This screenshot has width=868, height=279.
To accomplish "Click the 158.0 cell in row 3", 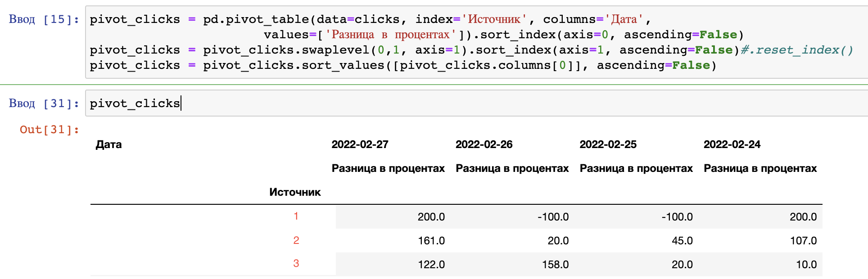I will (x=555, y=265).
